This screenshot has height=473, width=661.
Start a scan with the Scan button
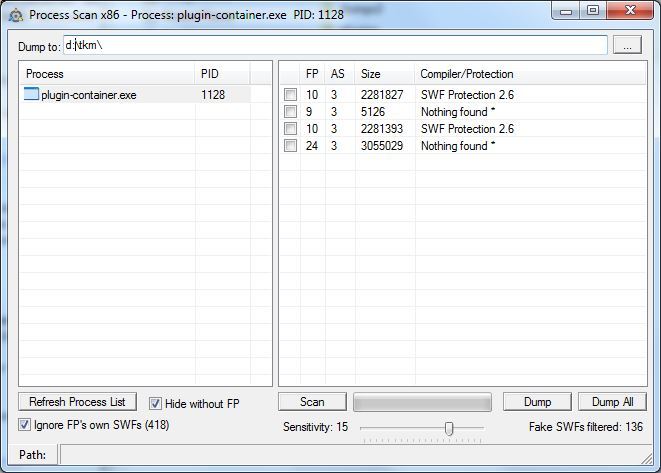point(312,402)
